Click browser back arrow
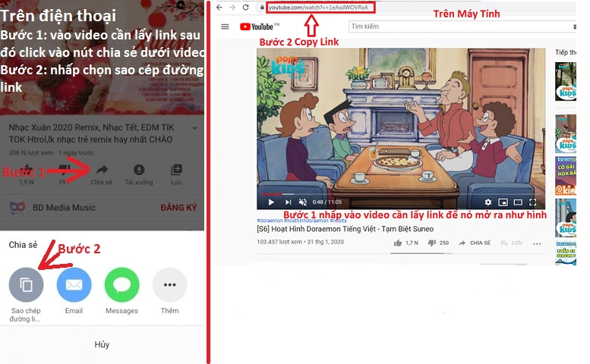This screenshot has height=364, width=590. pos(219,7)
